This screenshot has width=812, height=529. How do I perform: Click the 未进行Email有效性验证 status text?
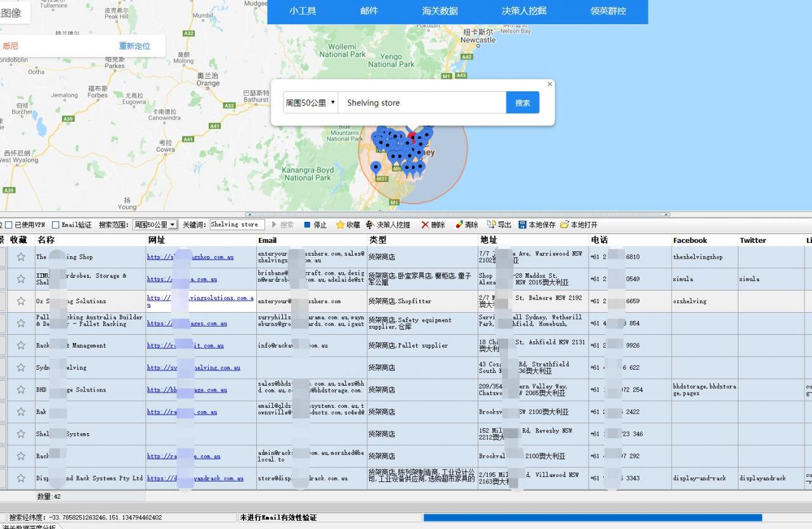(x=278, y=518)
